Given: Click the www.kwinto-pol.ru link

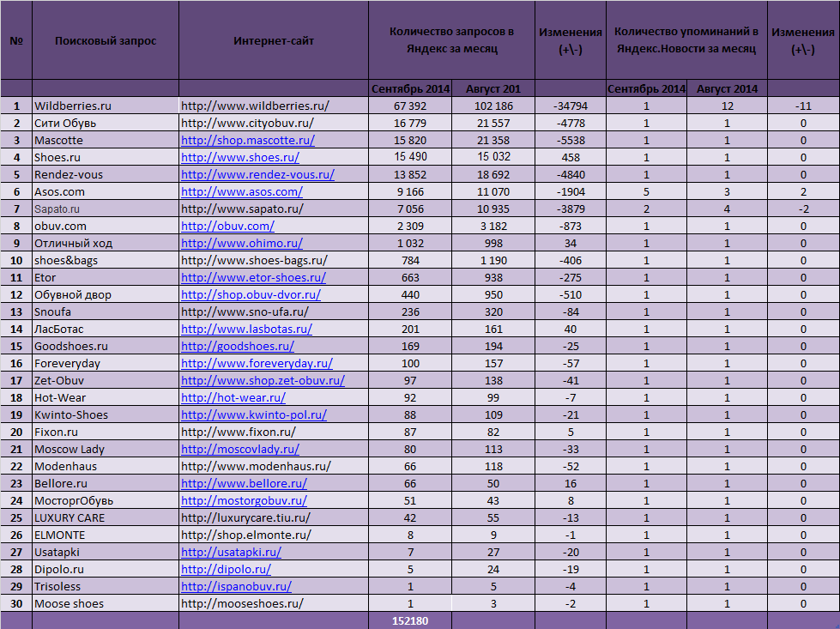Looking at the screenshot, I should click(x=254, y=414).
